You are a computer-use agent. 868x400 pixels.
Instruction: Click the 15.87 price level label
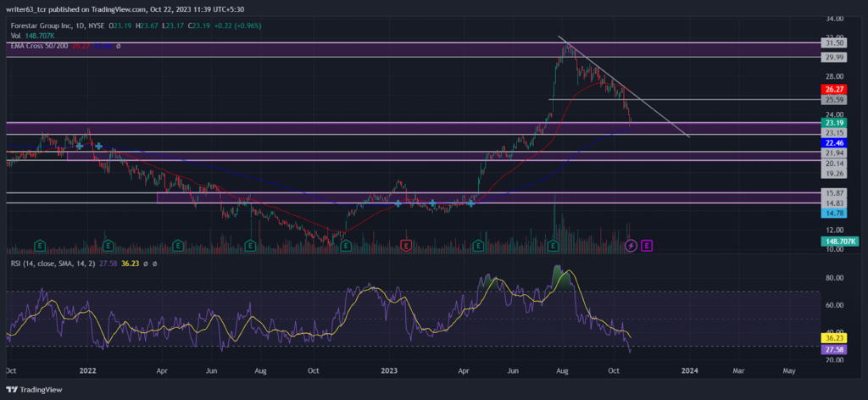point(832,192)
